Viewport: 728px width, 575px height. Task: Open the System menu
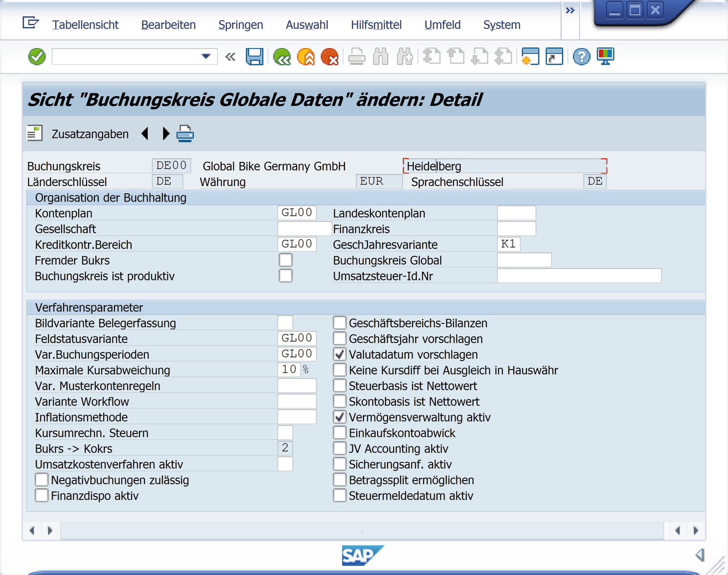(x=502, y=25)
